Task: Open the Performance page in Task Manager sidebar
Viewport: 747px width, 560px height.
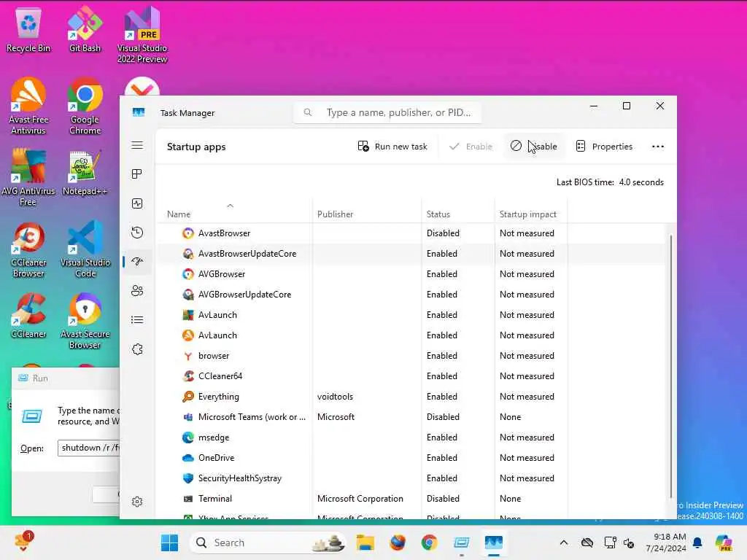Action: pyautogui.click(x=137, y=203)
